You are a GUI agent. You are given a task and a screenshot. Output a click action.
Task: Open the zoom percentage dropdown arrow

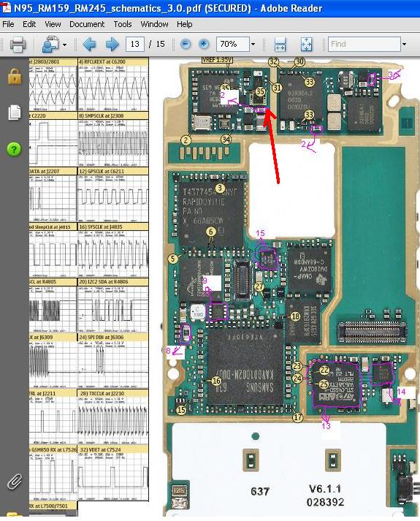point(253,44)
